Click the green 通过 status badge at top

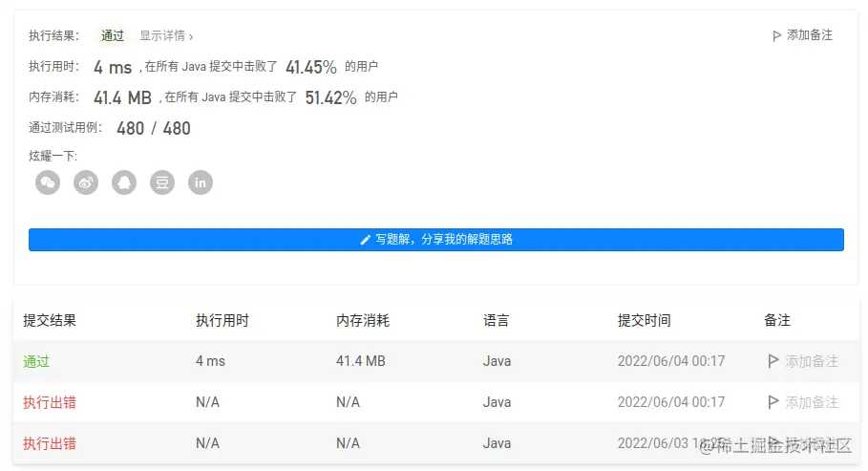113,36
